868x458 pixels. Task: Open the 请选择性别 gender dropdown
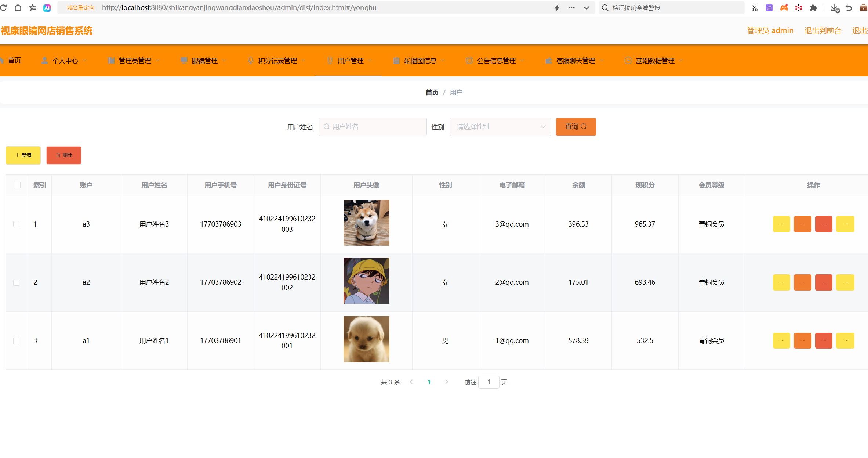tap(500, 126)
